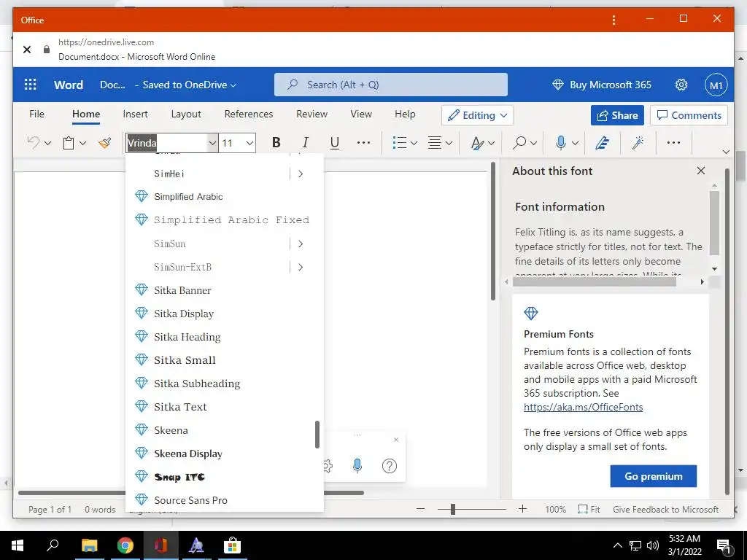Open the app launcher grid icon
This screenshot has width=747, height=560.
click(31, 85)
